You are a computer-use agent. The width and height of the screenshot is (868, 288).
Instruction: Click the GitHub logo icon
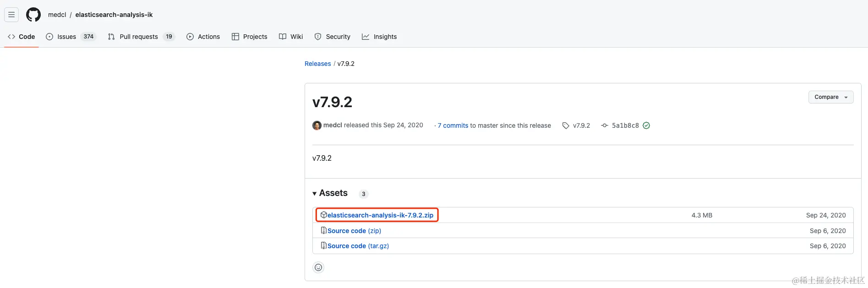point(33,15)
